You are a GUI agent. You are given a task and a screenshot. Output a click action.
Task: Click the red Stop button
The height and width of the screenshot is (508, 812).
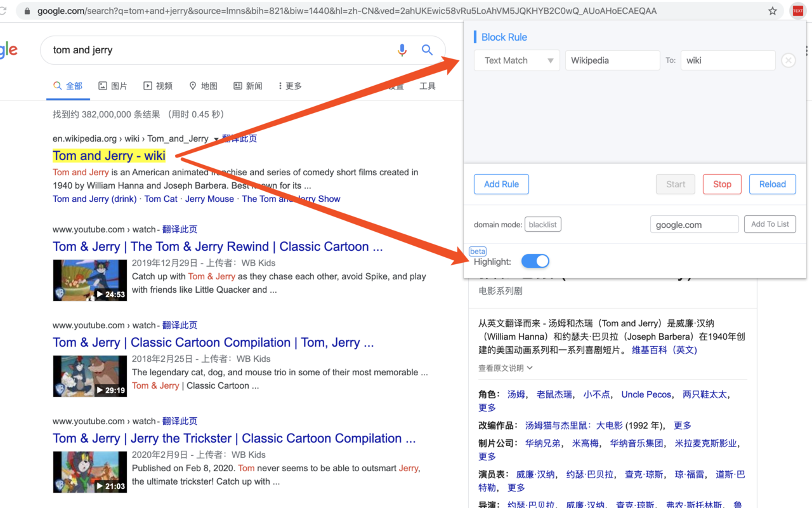[722, 184]
